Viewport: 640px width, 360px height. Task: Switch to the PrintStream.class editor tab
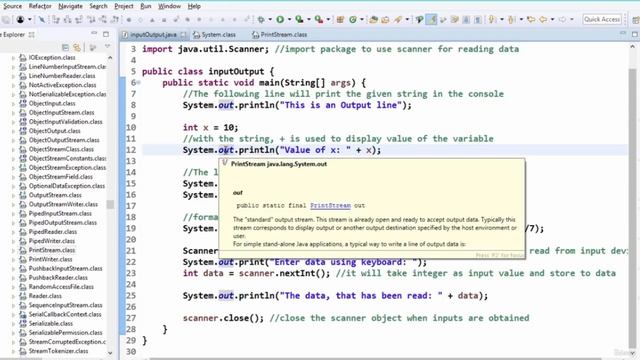pos(280,35)
